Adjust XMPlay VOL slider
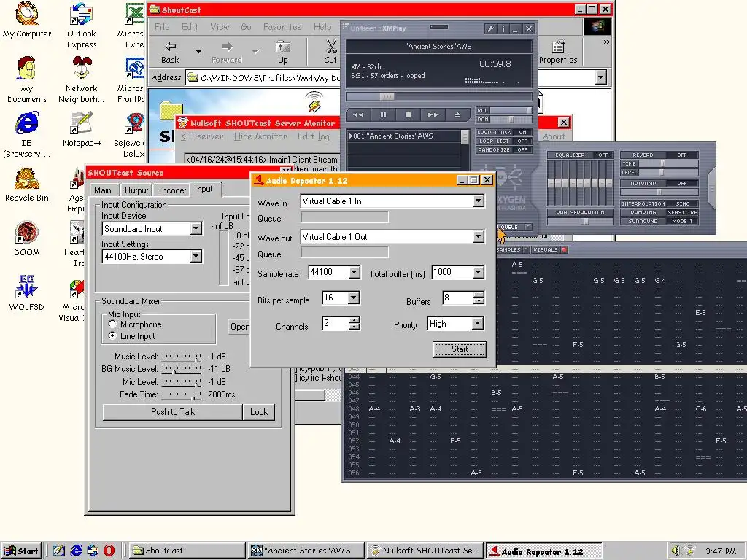The image size is (747, 560). tap(511, 111)
